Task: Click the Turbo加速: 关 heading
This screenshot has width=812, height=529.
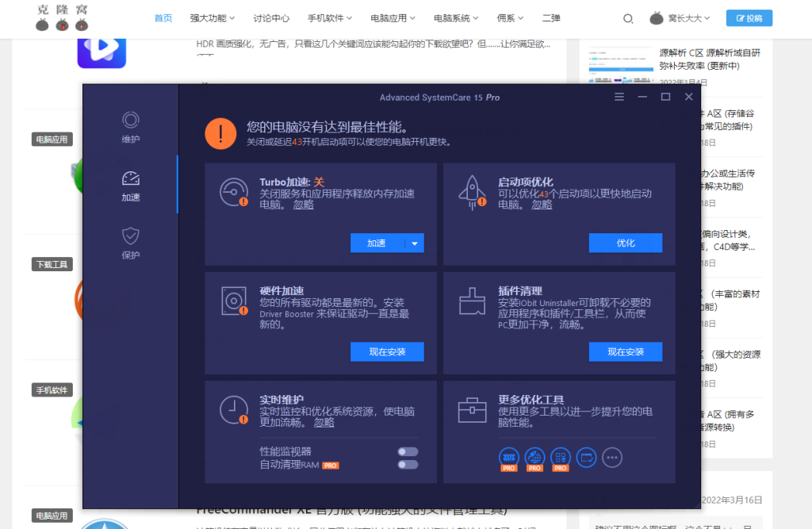Action: coord(292,182)
